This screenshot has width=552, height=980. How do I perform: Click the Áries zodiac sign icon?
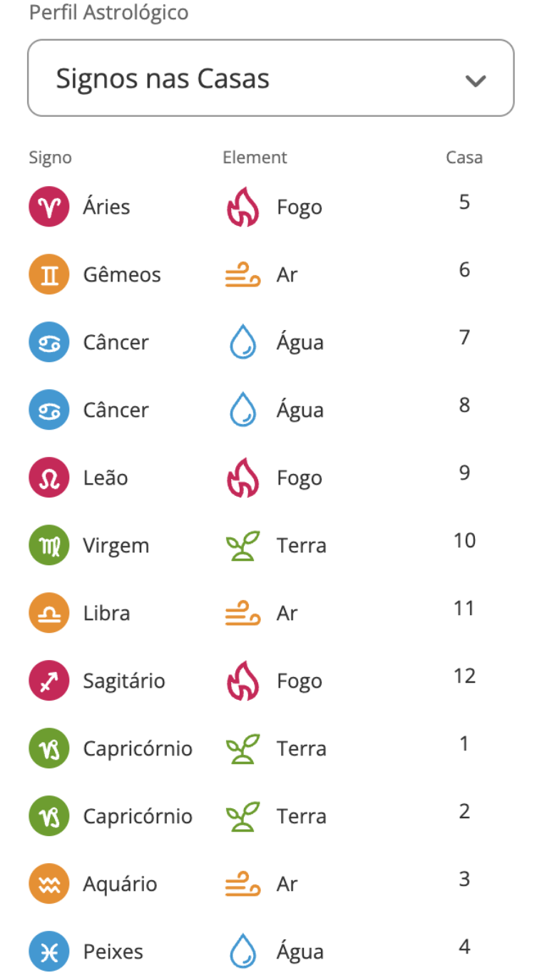point(49,207)
